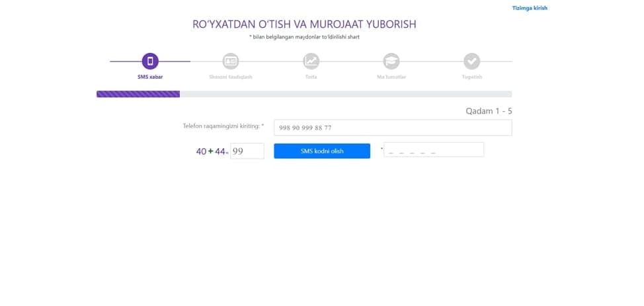The image size is (644, 306).
Task: Click the RO'YXATDAN O'TISH VA MUROJAAT YUBORISH heading
Action: (x=304, y=24)
